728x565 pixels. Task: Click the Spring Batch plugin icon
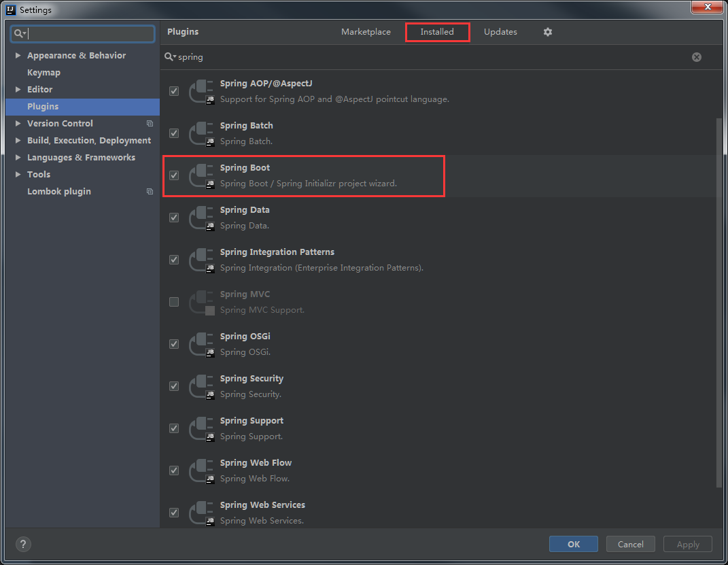tap(202, 133)
